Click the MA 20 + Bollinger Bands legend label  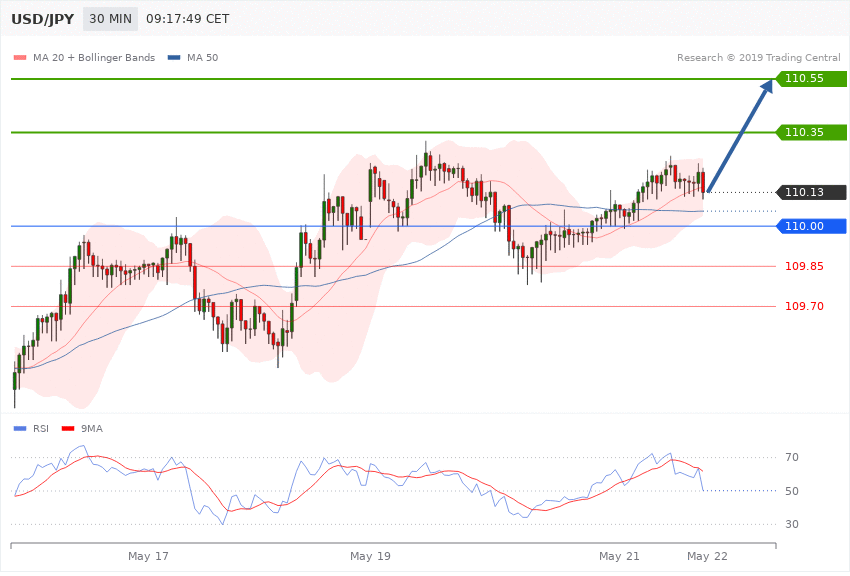coord(94,57)
